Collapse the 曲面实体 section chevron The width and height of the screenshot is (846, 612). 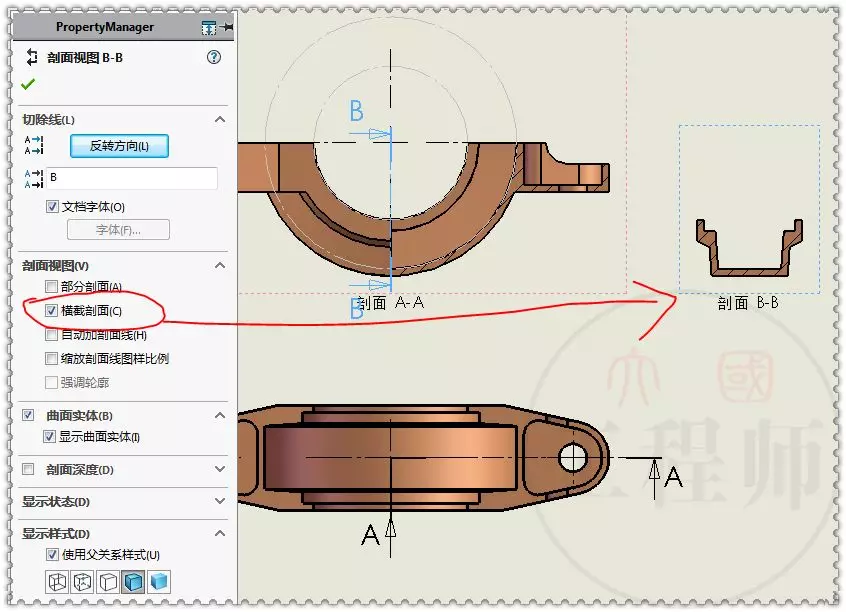coord(220,415)
